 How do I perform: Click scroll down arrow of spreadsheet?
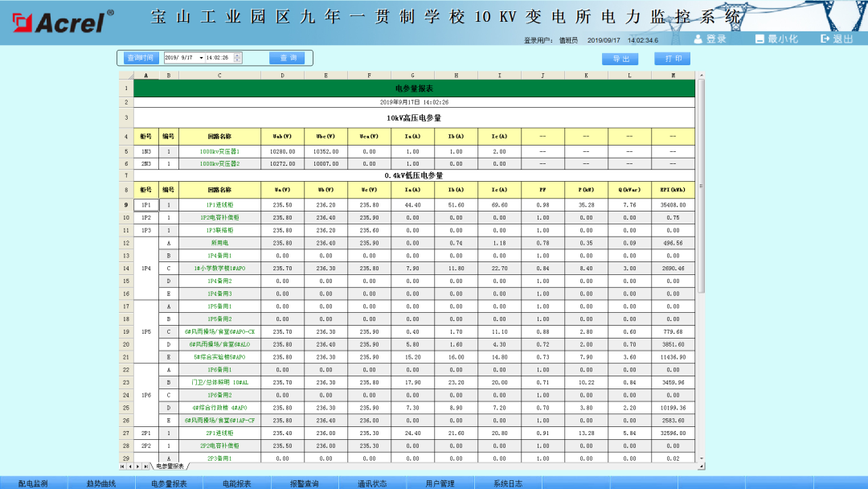702,458
